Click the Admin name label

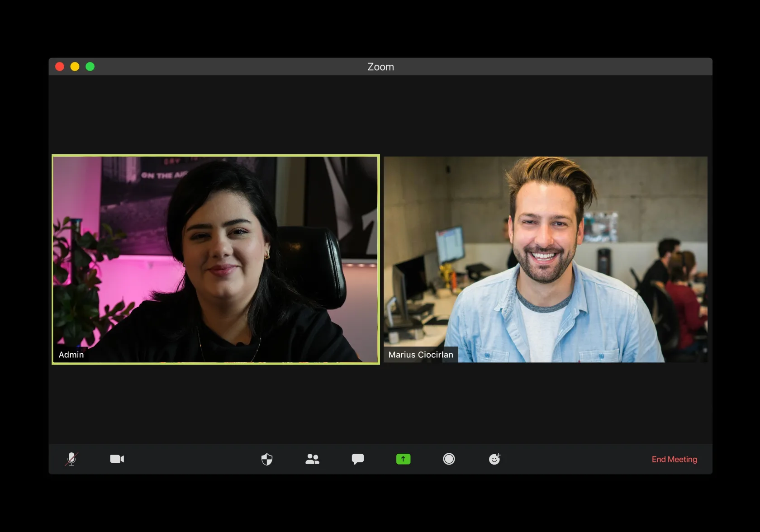pos(71,355)
